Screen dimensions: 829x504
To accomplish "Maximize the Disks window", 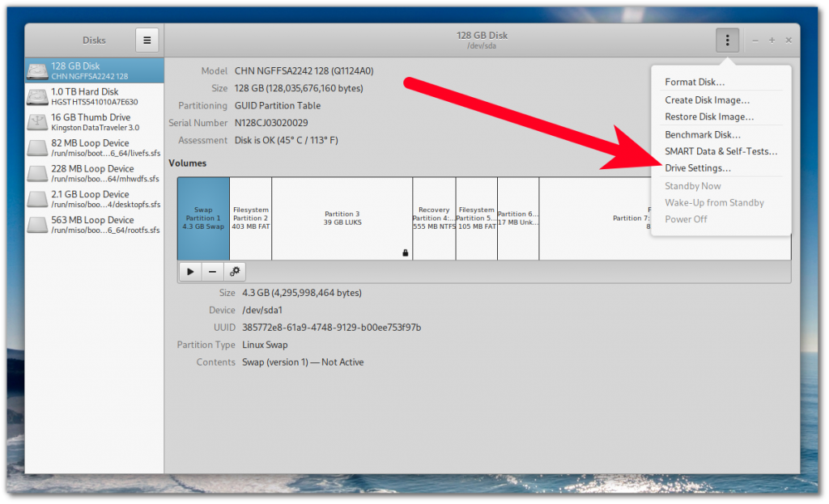I will point(772,40).
